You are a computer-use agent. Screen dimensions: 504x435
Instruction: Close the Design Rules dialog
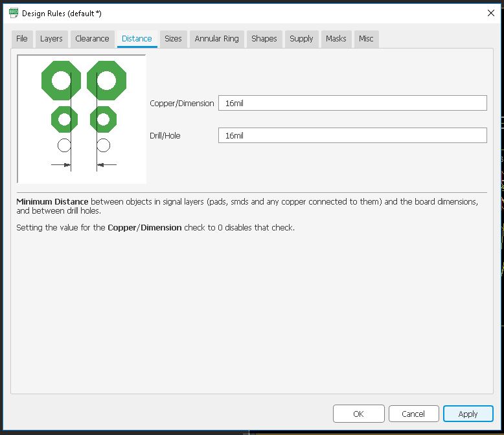490,13
